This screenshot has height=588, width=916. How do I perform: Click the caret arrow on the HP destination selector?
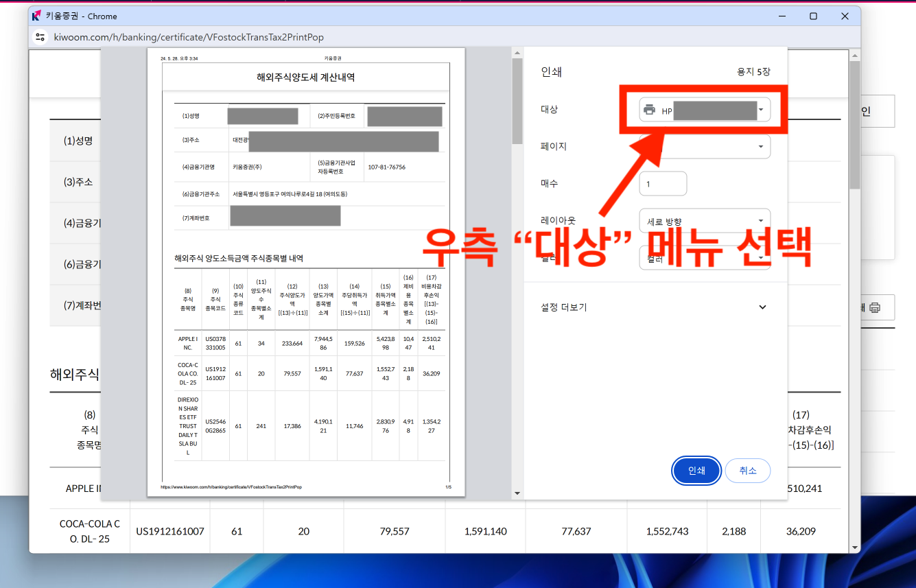pyautogui.click(x=760, y=109)
